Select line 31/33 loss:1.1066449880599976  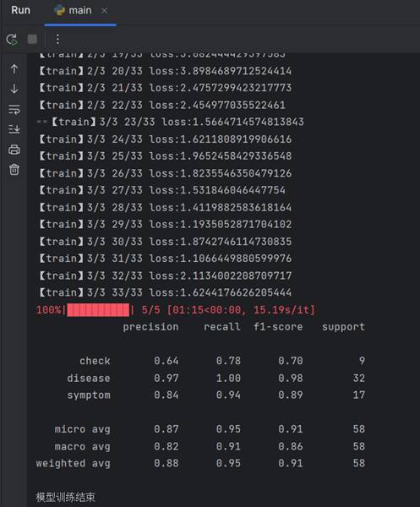click(x=165, y=259)
